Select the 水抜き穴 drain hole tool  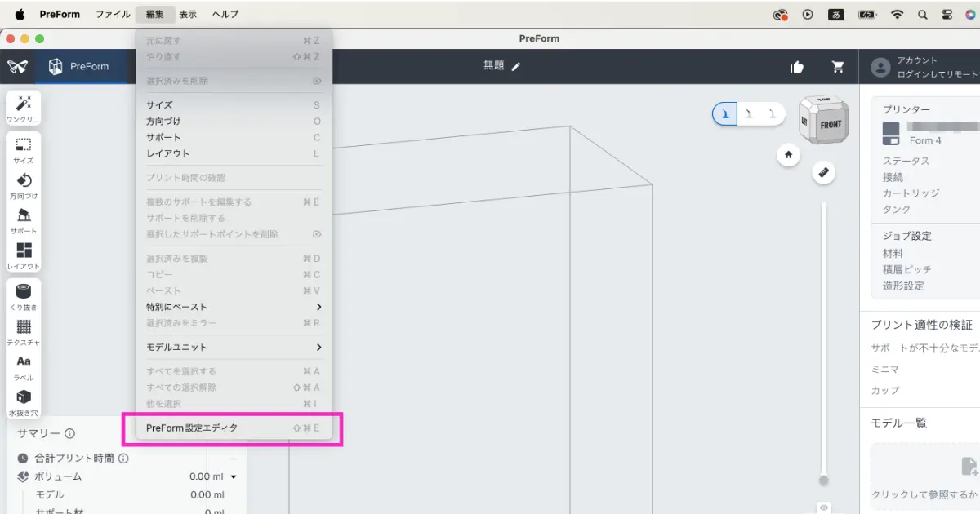pos(23,402)
